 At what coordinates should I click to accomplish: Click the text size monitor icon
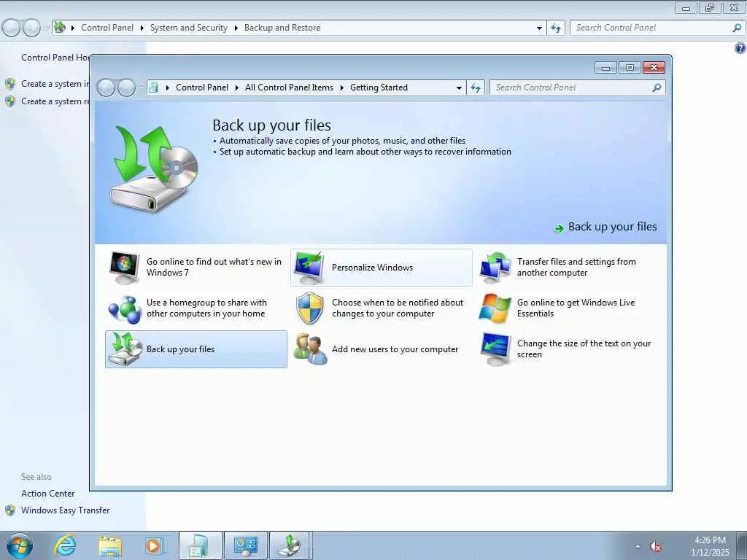click(x=495, y=349)
